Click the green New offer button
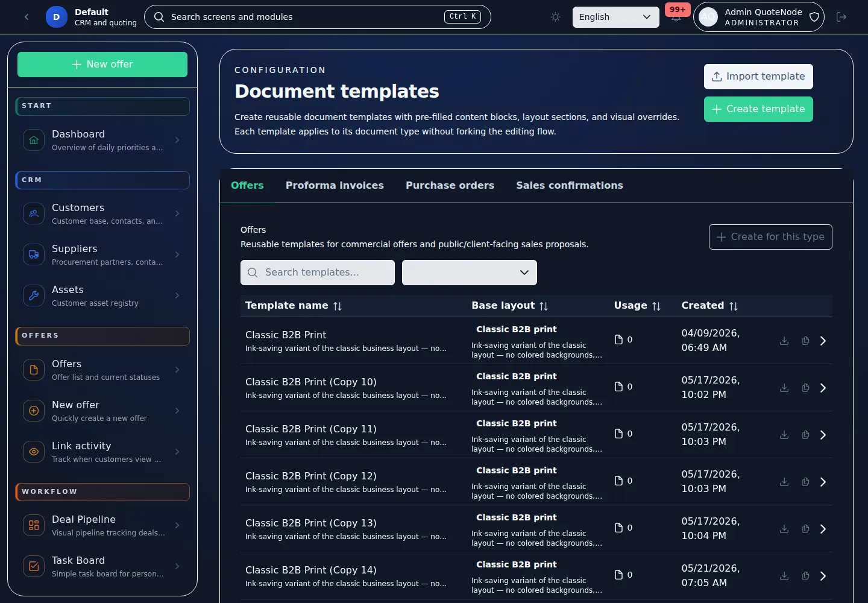The height and width of the screenshot is (603, 868). 102,65
